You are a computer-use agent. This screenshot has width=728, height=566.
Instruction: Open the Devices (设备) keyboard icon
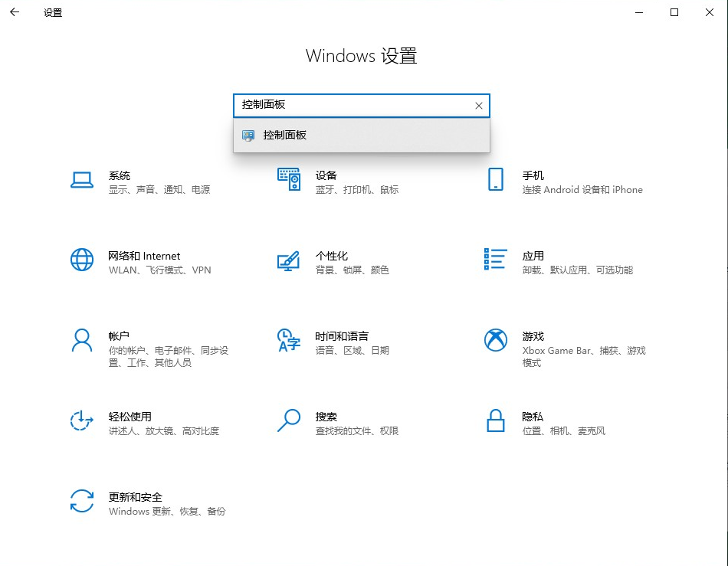pos(289,180)
